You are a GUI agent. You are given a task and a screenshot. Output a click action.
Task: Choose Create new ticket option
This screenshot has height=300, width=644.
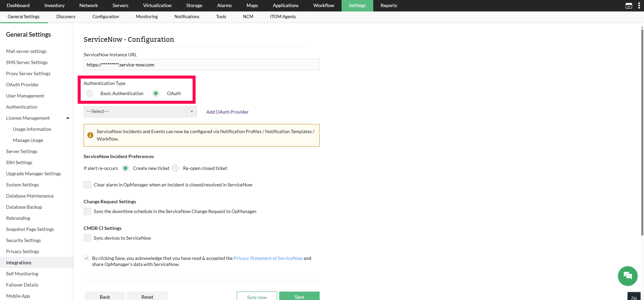[x=125, y=168]
